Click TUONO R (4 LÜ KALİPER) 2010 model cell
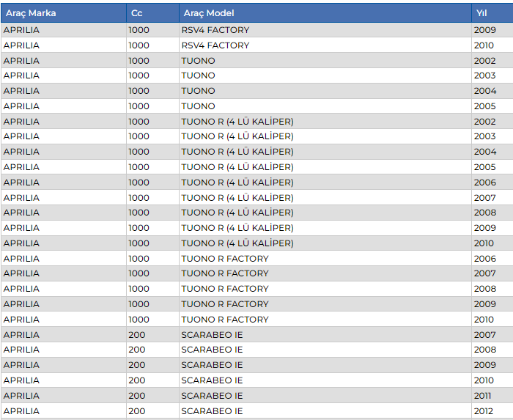The height and width of the screenshot is (420, 513). tap(237, 243)
